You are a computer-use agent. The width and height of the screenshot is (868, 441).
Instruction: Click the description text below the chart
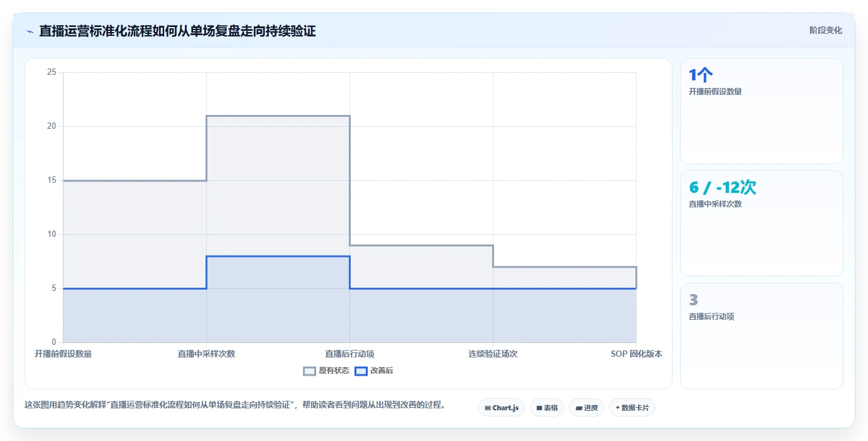[234, 405]
